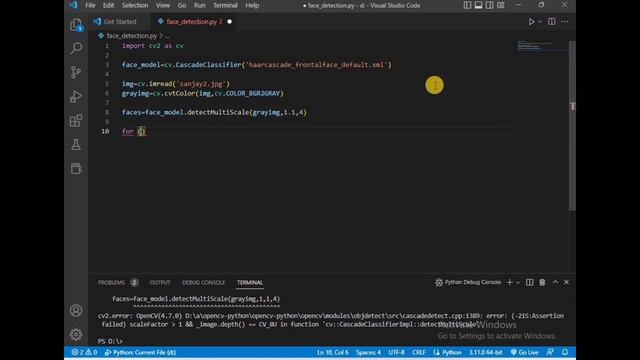
Task: Split the terminal panel
Action: pos(529,282)
